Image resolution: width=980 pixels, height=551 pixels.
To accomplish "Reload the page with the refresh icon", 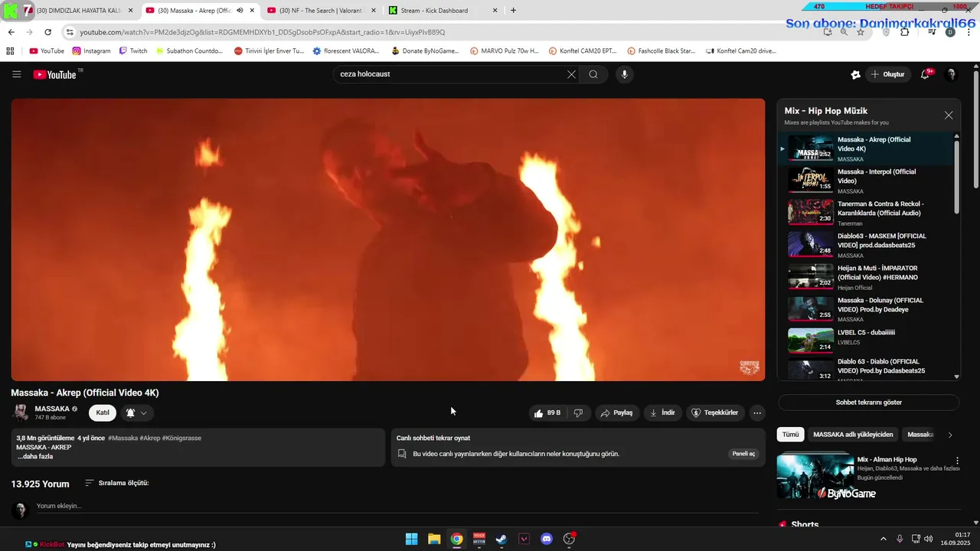I will 47,32.
